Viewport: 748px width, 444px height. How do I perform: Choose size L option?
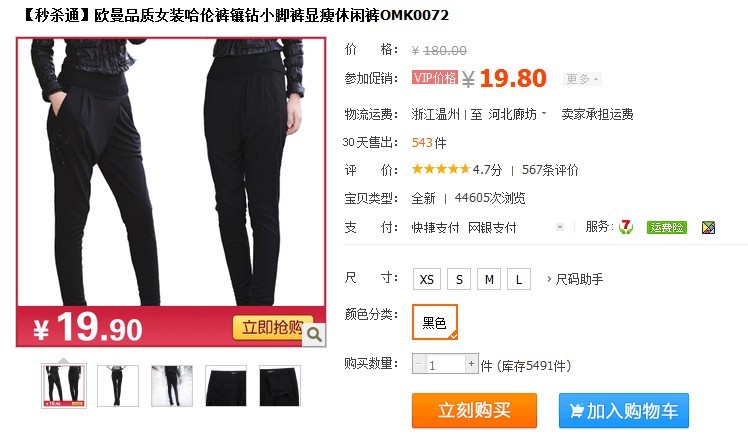pos(519,279)
